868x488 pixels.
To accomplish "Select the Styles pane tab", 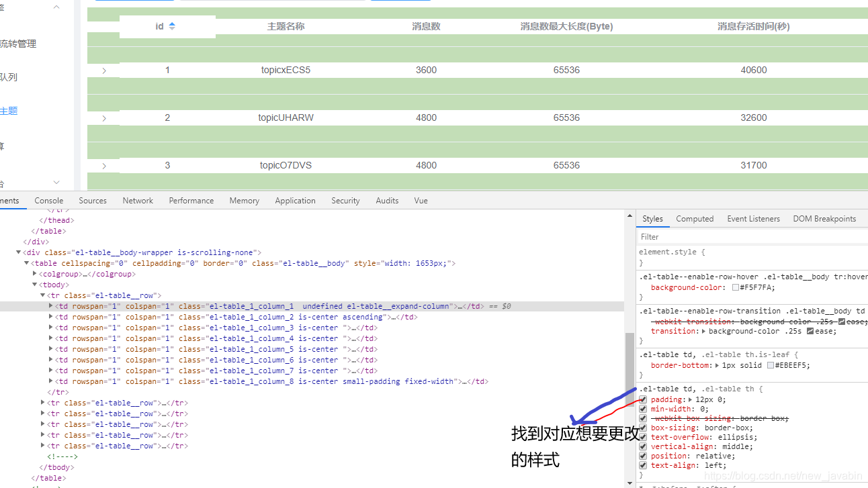I will pyautogui.click(x=652, y=219).
